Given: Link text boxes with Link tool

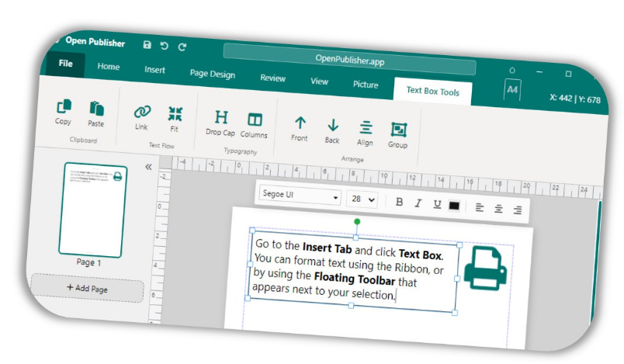Looking at the screenshot, I should (142, 118).
